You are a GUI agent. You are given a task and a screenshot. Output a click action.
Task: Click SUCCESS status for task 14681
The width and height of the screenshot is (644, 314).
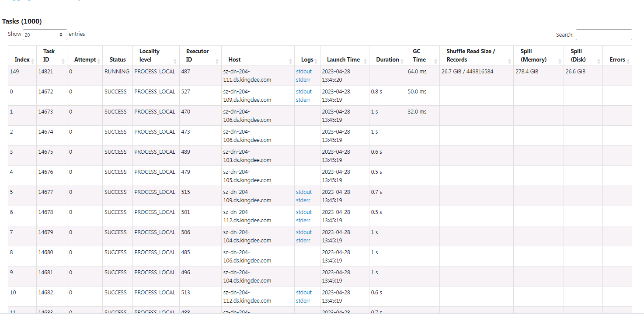[115, 273]
